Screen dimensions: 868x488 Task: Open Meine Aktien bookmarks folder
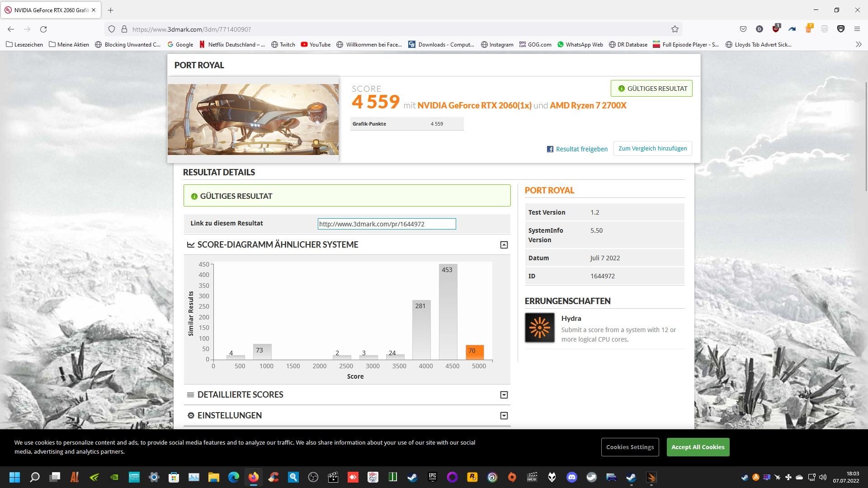click(x=69, y=44)
